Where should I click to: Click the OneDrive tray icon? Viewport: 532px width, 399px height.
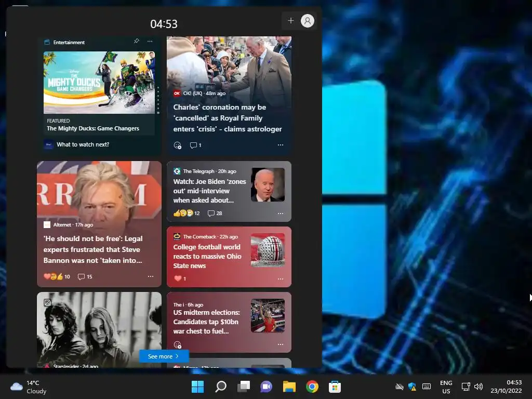[400, 387]
